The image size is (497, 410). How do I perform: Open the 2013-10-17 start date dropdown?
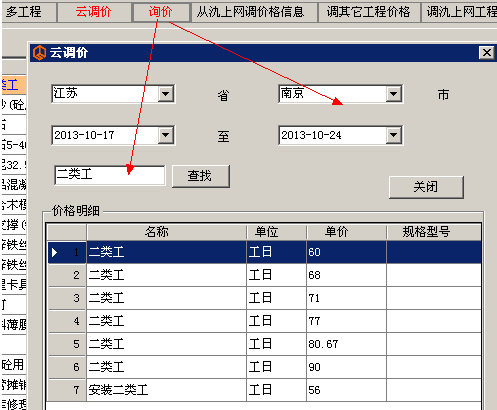pyautogui.click(x=166, y=135)
